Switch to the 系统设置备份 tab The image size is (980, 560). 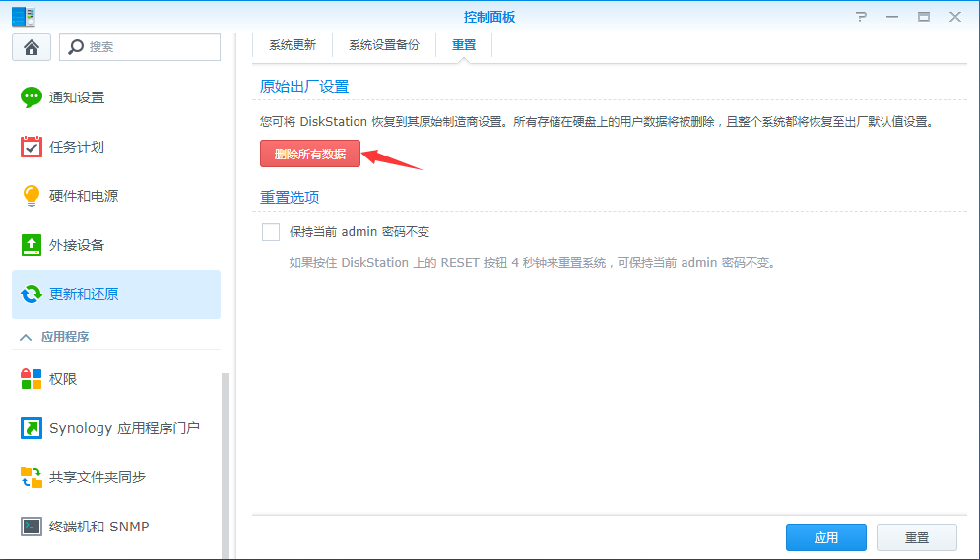tap(383, 45)
